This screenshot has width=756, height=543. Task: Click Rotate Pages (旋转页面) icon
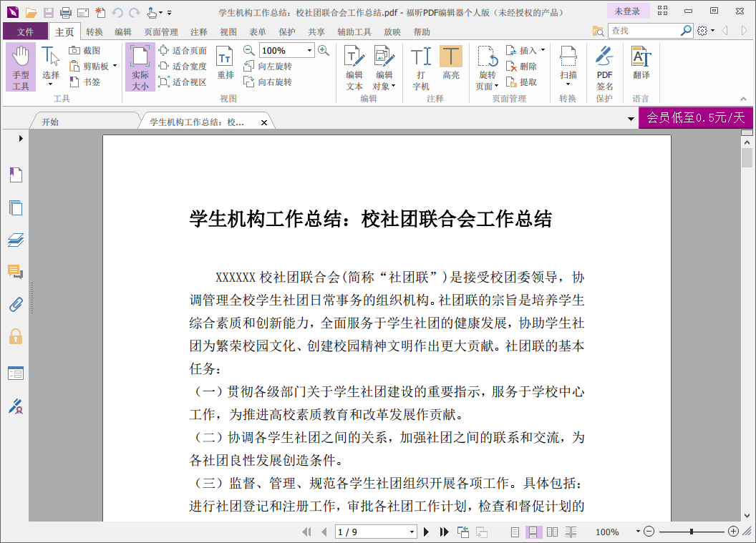(488, 58)
